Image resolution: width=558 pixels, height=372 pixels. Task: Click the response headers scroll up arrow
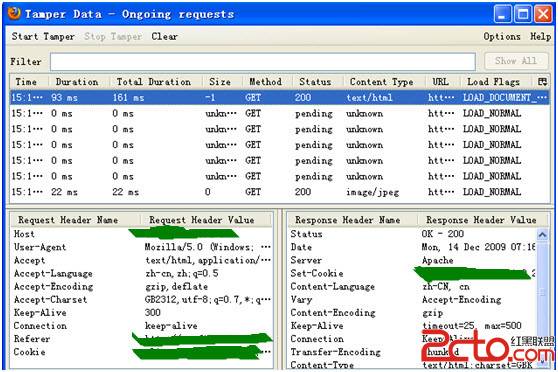pos(542,235)
